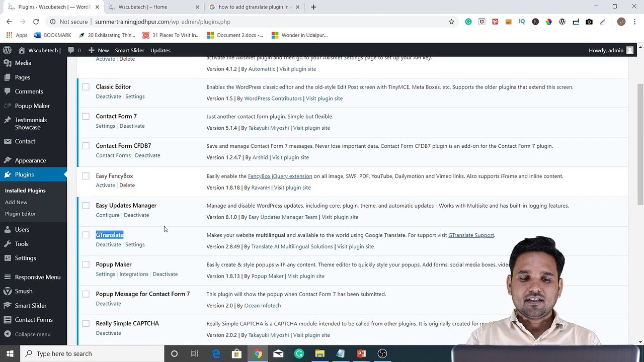Open Chrome from the taskbar

point(258,354)
